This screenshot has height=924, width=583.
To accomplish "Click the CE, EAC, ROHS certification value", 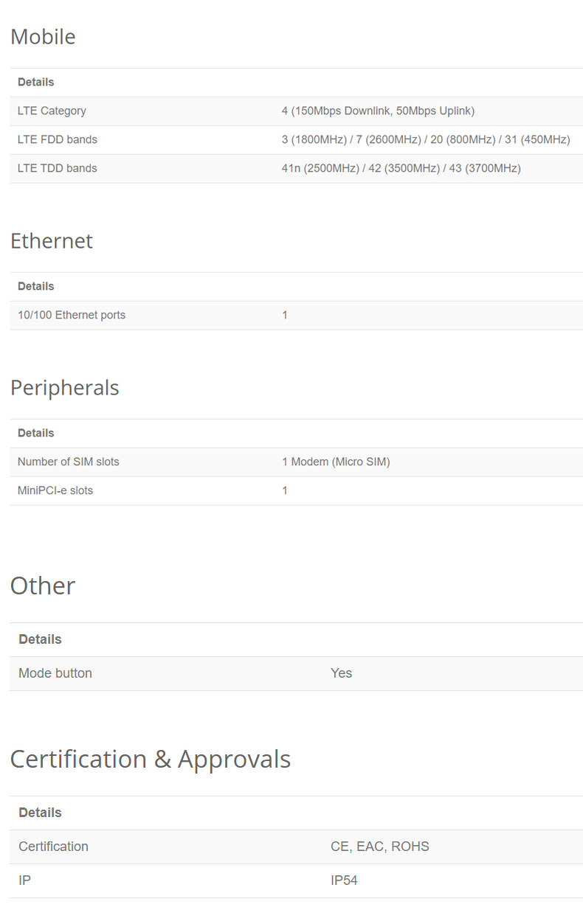I will (380, 847).
